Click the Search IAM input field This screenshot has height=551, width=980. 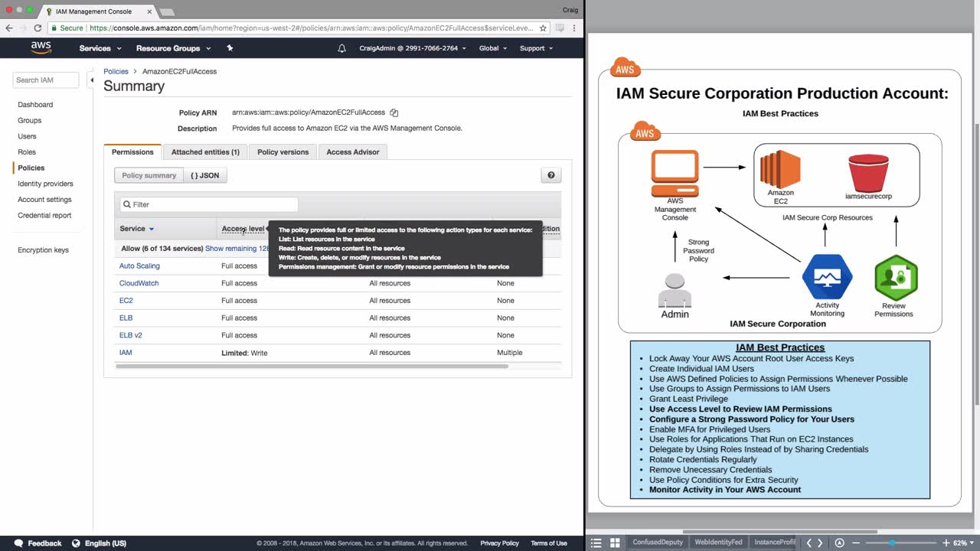click(x=46, y=80)
